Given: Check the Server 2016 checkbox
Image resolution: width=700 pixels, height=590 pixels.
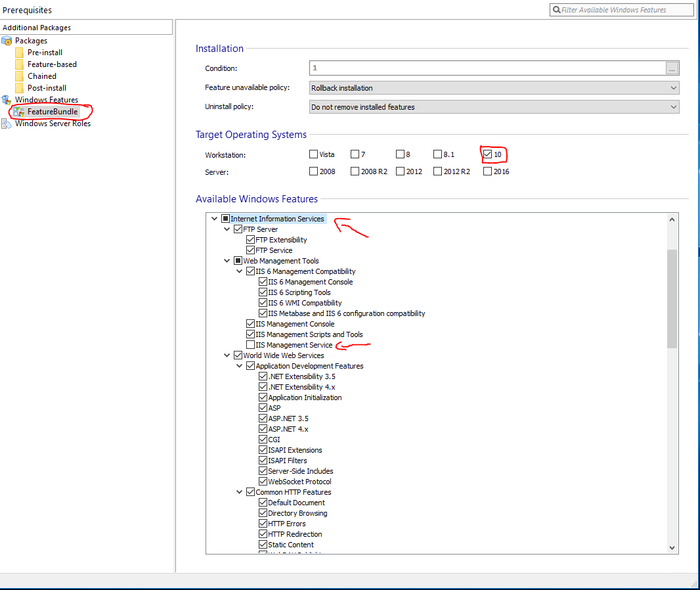Looking at the screenshot, I should tap(487, 171).
